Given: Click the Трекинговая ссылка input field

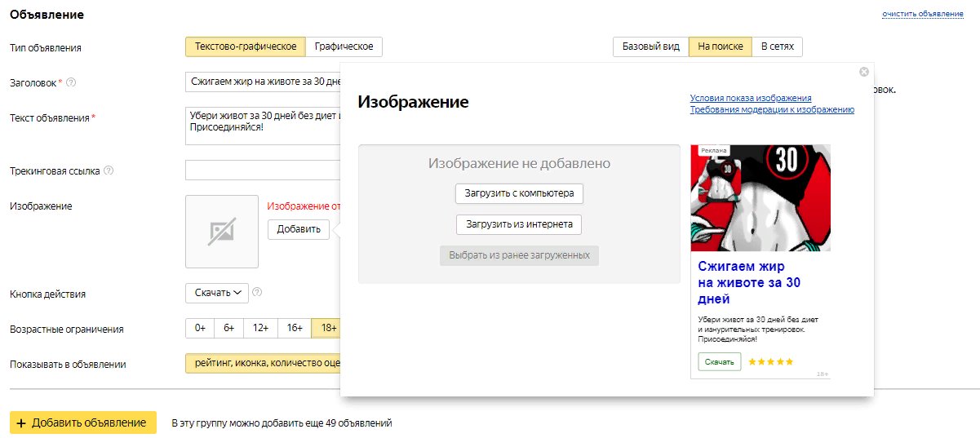Looking at the screenshot, I should [x=263, y=170].
